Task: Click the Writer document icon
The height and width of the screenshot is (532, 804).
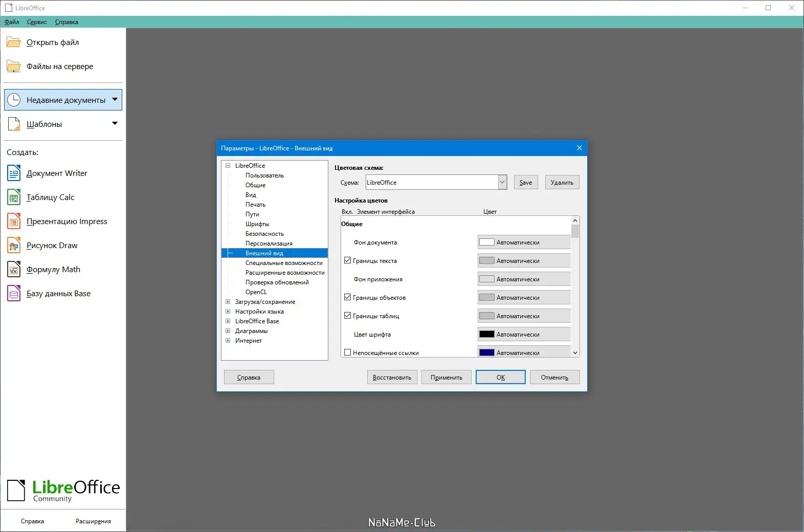Action: click(x=14, y=173)
